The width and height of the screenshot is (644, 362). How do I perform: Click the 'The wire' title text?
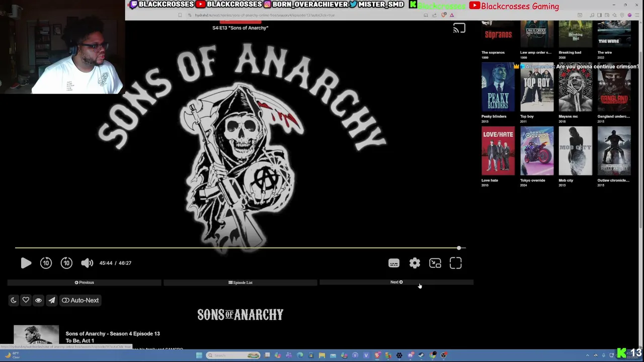tap(605, 52)
